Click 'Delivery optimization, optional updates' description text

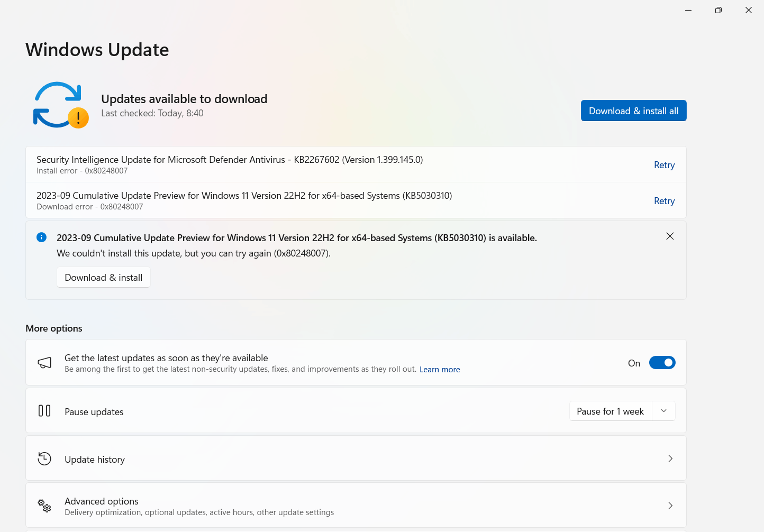[x=199, y=512]
